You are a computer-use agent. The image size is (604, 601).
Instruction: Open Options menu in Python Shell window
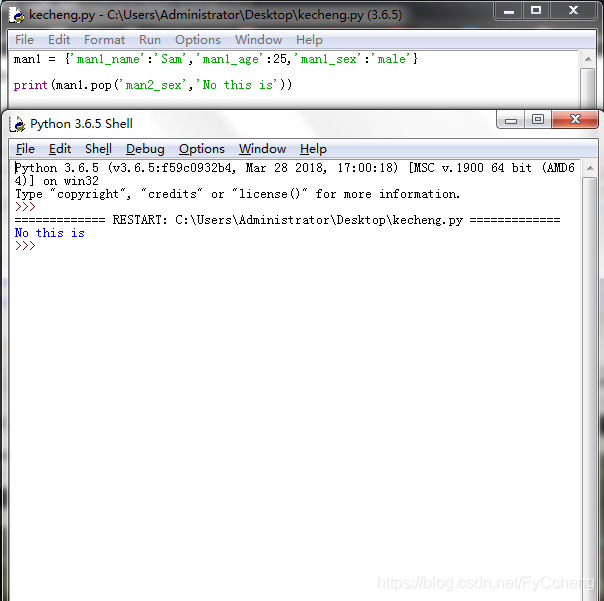[201, 149]
